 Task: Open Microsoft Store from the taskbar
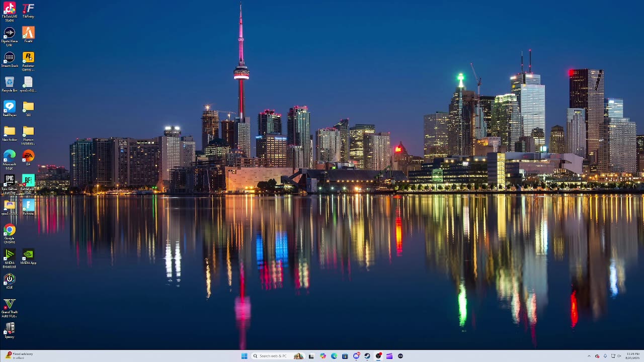click(345, 356)
